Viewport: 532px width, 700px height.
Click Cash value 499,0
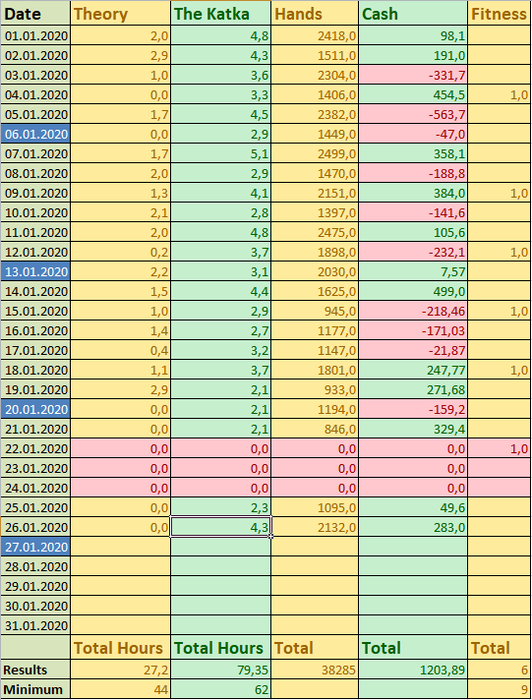pos(413,291)
